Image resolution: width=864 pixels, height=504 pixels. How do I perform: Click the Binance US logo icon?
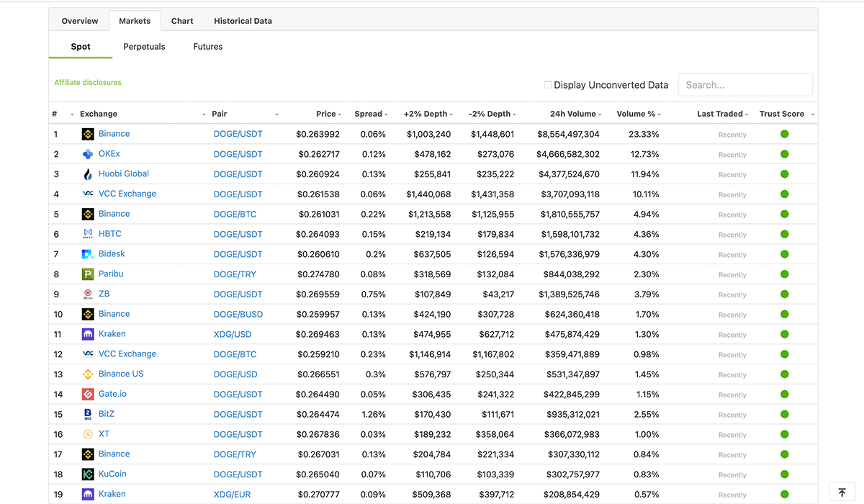tap(88, 374)
